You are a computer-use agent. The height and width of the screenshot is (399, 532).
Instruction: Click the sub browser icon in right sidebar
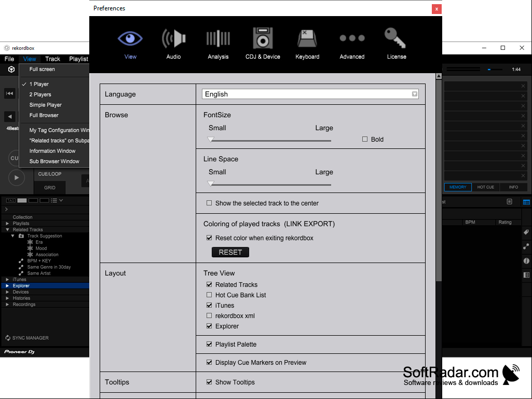526,275
